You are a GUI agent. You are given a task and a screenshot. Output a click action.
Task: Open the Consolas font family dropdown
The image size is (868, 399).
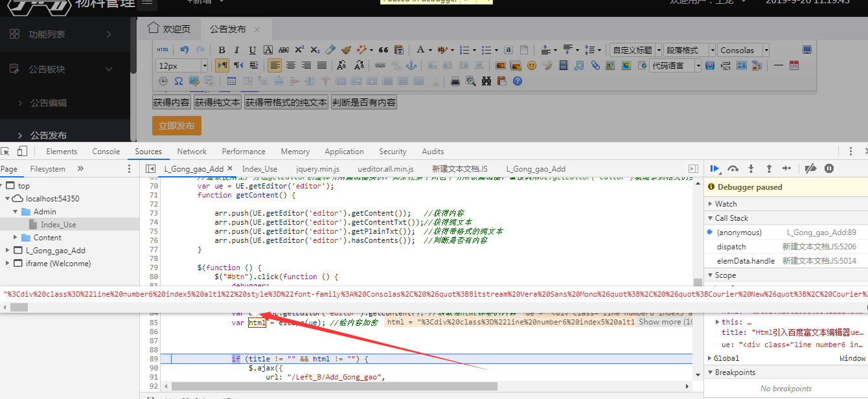pyautogui.click(x=766, y=50)
